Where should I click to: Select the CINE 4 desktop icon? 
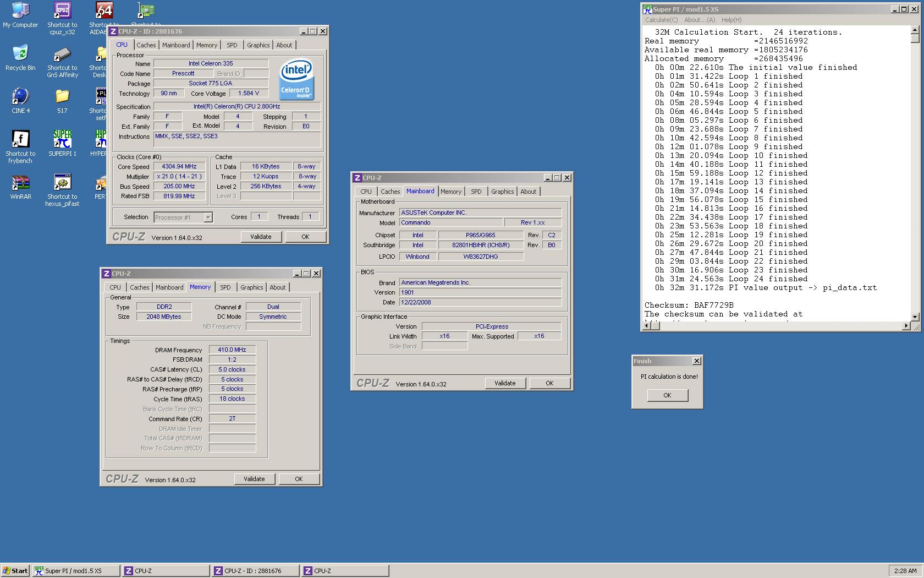click(20, 101)
